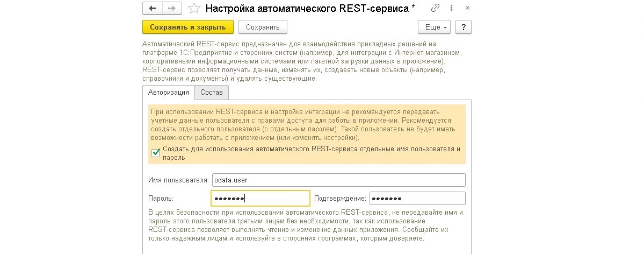Uncheck the separate username and password checkbox
644x254 pixels.
[x=156, y=153]
